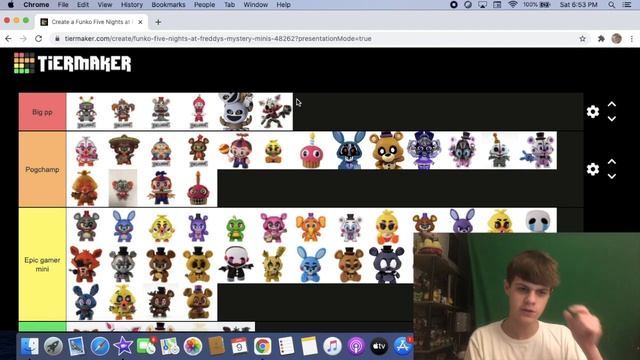Reload the TierMaker page
This screenshot has width=640, height=360.
38,38
